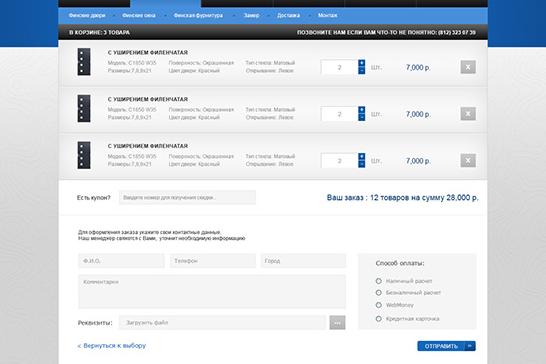Choose Кредитная карточка payment method
Viewport: 546px width, 364px height.
(379, 319)
